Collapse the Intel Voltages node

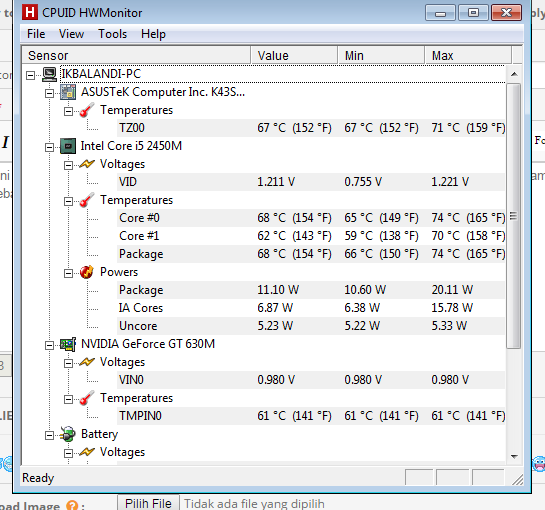[x=68, y=165]
